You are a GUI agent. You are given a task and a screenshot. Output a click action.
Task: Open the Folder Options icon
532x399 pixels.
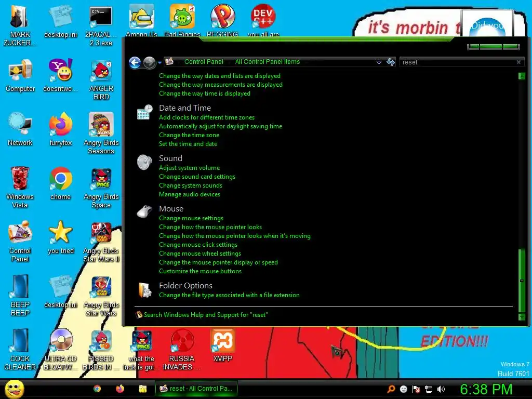[x=145, y=290]
